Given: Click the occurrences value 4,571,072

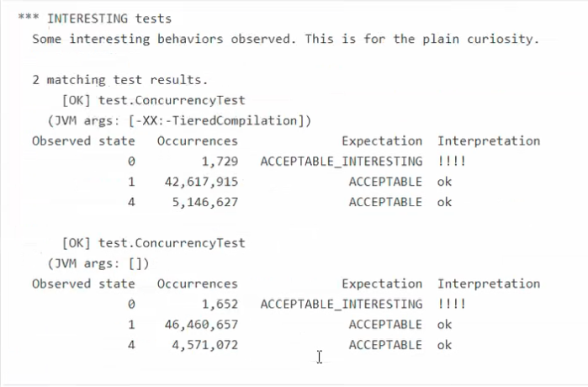Looking at the screenshot, I should coord(205,345).
